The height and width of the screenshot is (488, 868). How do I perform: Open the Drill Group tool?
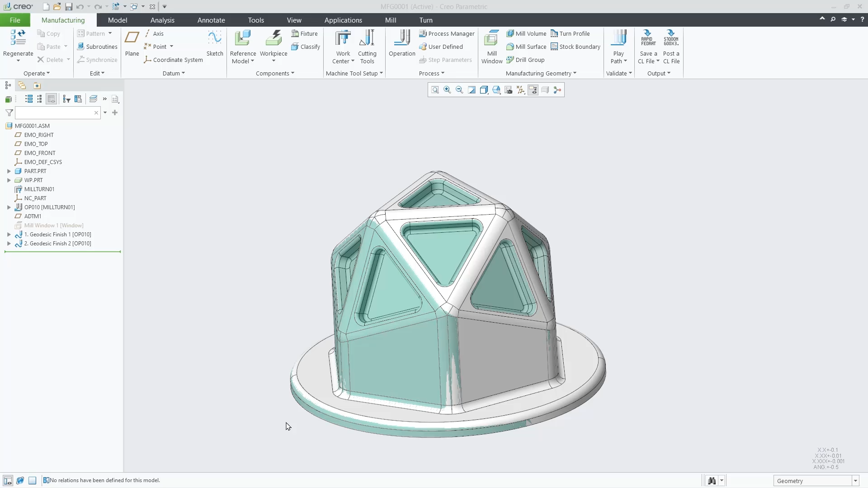pos(526,60)
